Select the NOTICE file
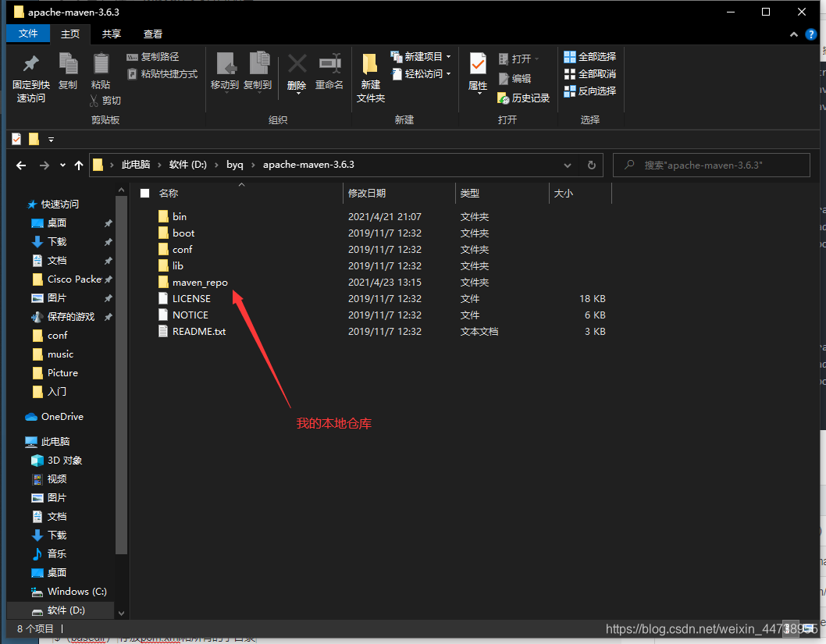 coord(183,315)
